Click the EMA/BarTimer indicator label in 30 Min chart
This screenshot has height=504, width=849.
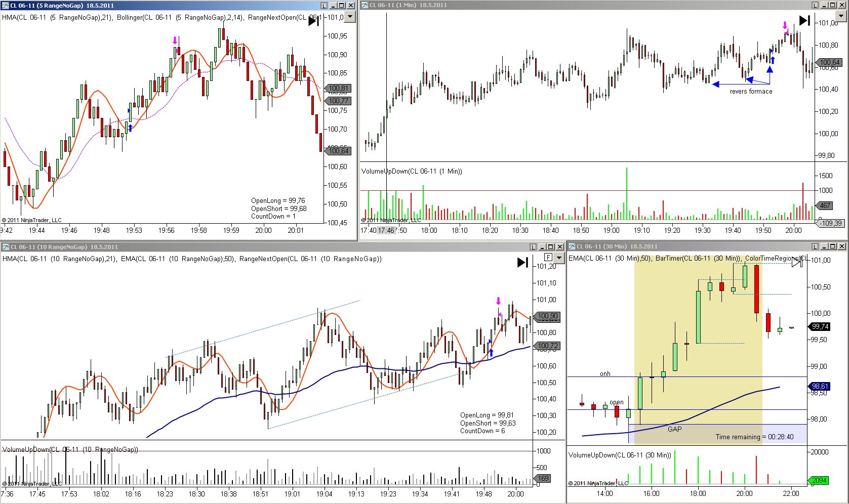(688, 258)
